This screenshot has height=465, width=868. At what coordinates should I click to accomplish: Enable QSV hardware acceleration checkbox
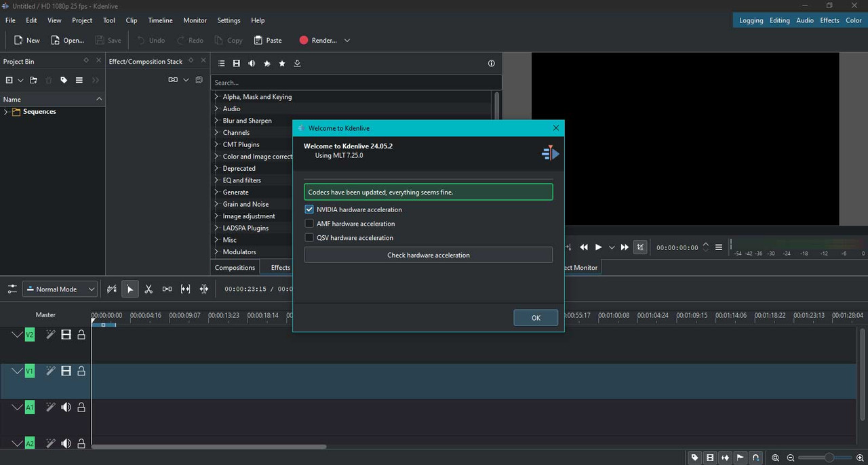pyautogui.click(x=309, y=238)
